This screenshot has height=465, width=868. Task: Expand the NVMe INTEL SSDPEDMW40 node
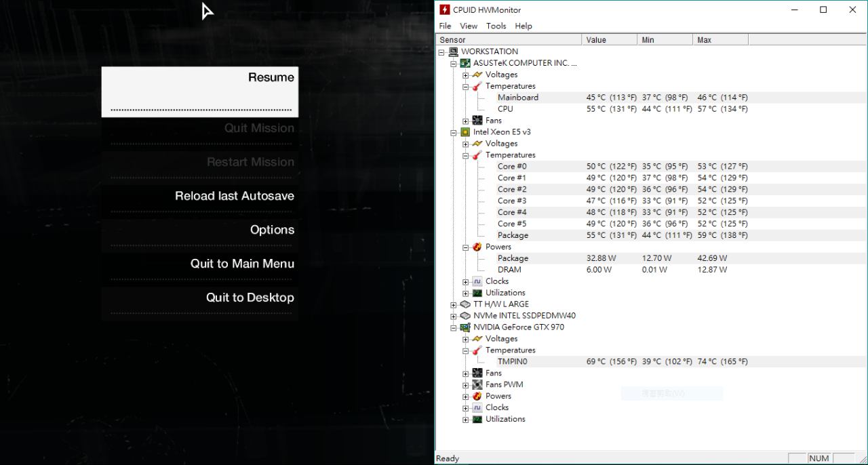pos(454,317)
